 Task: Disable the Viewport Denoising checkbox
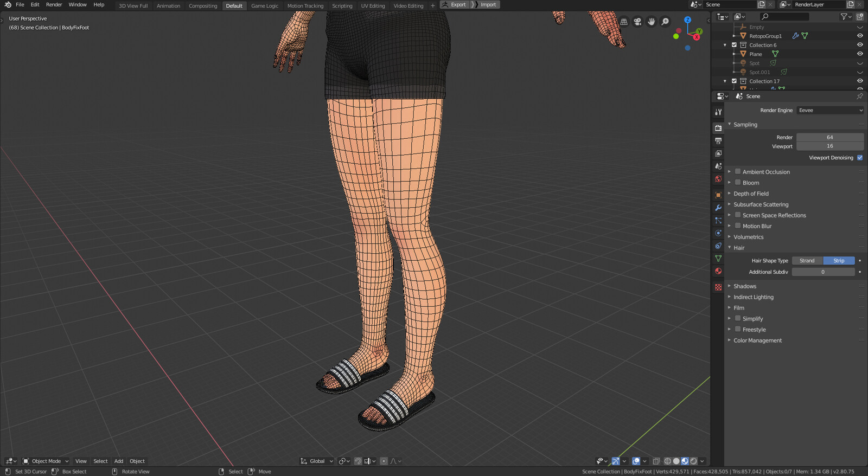[x=860, y=157]
